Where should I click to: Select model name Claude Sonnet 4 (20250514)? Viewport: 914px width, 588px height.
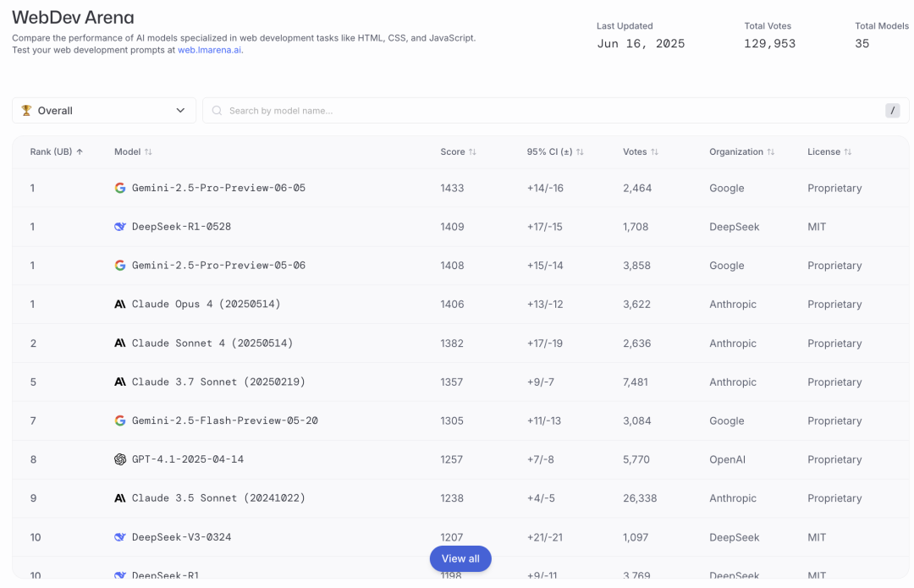212,343
